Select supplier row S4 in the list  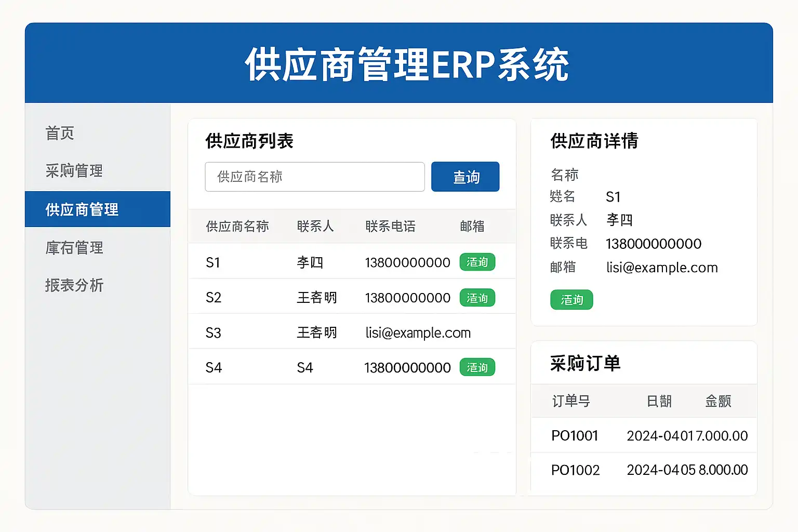pyautogui.click(x=214, y=368)
